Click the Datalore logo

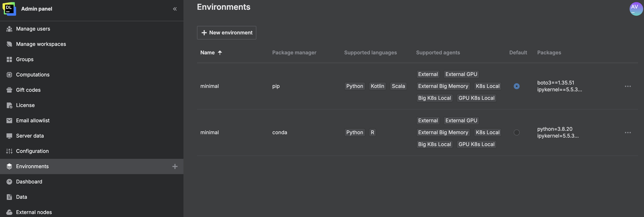click(x=9, y=9)
